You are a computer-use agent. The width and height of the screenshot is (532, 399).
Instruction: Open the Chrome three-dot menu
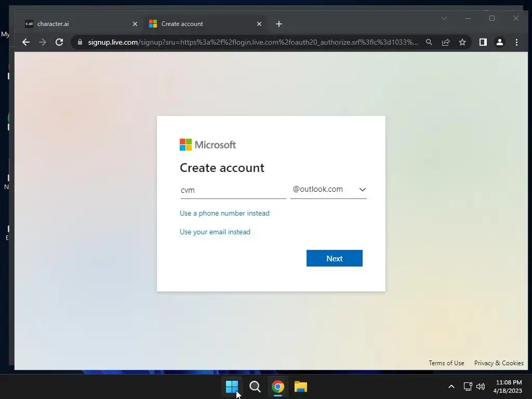[516, 42]
